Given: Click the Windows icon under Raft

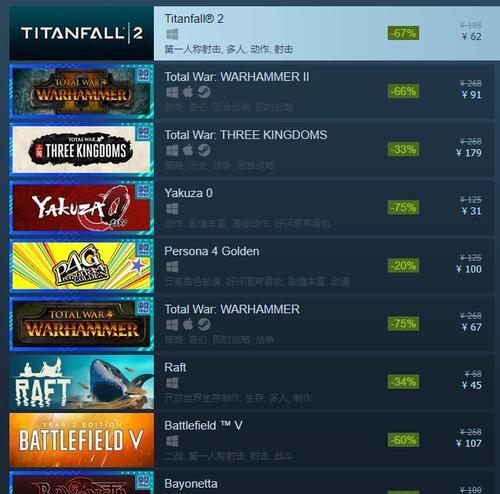Looking at the screenshot, I should pos(172,383).
